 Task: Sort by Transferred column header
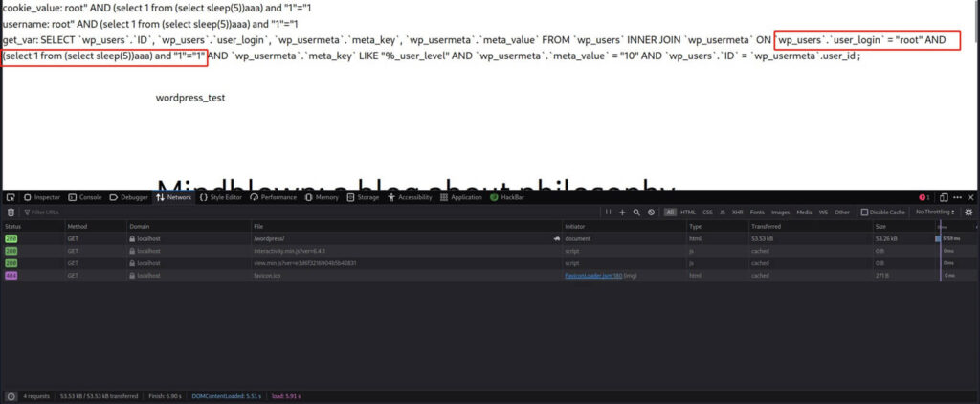coord(810,226)
